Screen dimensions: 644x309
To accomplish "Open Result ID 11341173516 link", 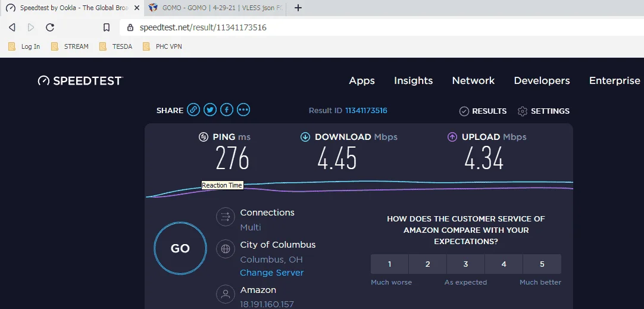I will pyautogui.click(x=366, y=111).
